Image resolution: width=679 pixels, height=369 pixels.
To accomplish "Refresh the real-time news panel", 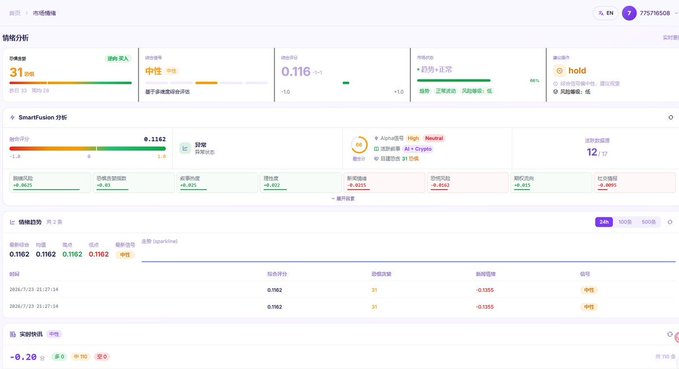I will click(x=670, y=334).
